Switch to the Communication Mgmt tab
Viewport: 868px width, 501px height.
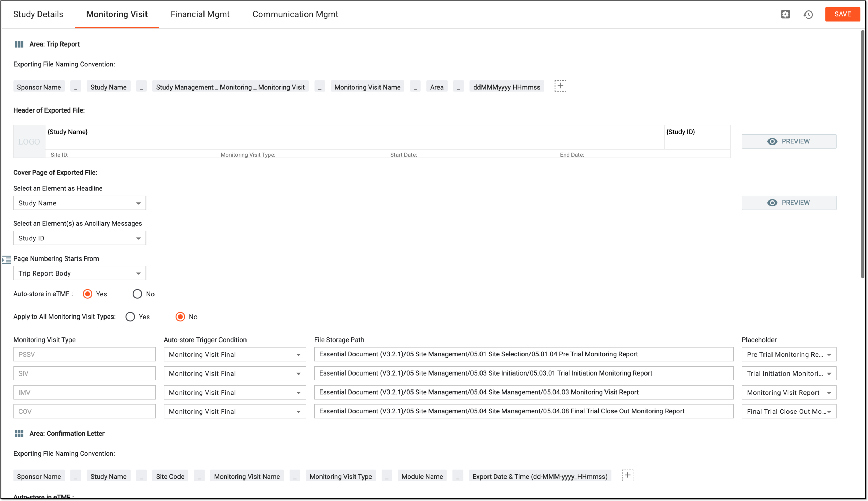pos(295,14)
